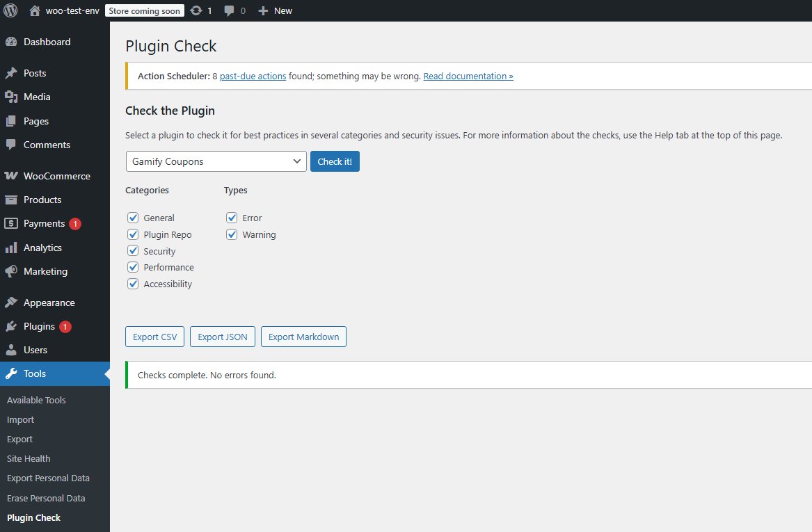Click the plus icon for New
The image size is (812, 532).
tap(263, 11)
